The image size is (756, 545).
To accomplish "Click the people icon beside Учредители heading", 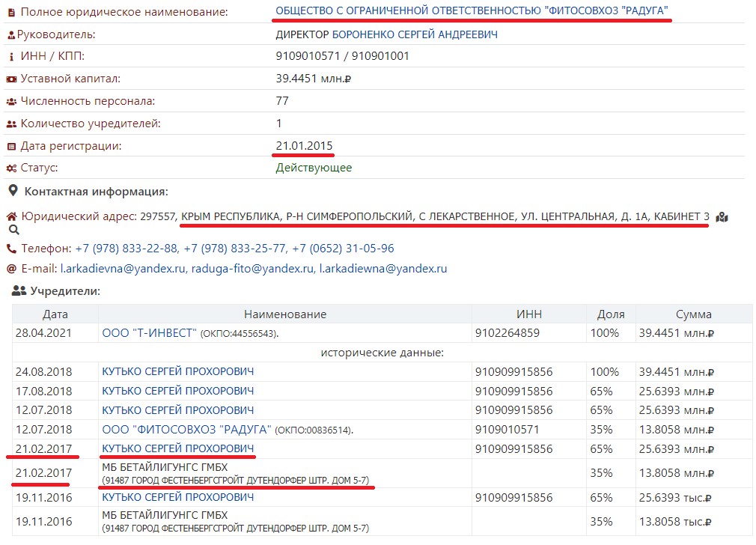I will [x=19, y=291].
